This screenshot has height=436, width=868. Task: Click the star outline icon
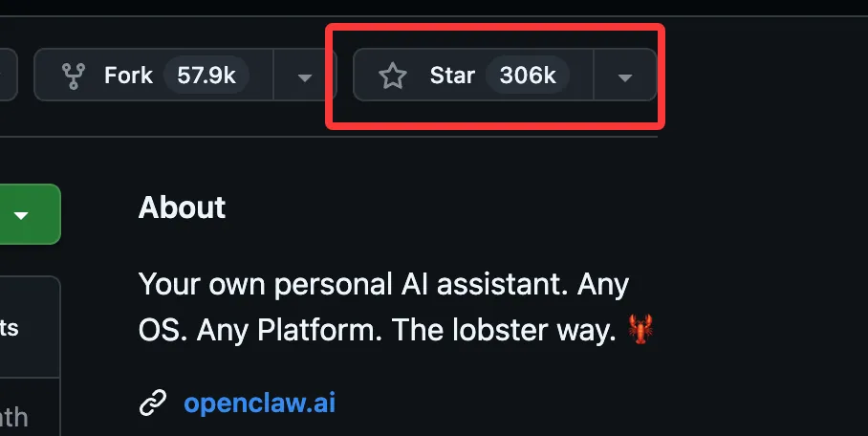coord(392,76)
